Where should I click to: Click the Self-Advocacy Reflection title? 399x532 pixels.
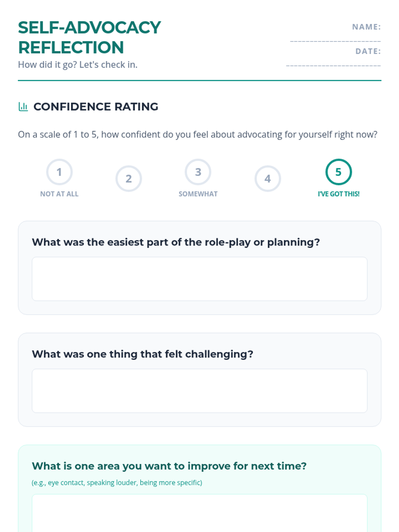[x=89, y=37]
